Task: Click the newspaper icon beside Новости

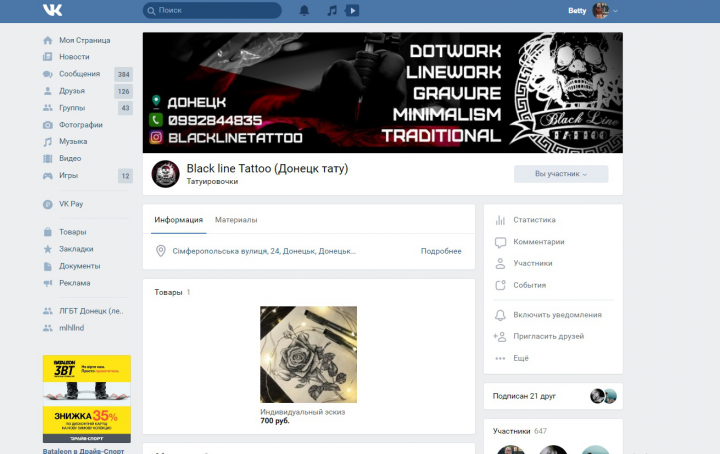Action: [x=48, y=57]
